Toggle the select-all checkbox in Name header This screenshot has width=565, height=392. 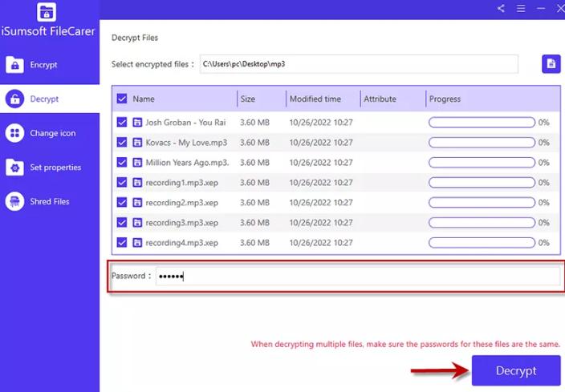[x=122, y=99]
